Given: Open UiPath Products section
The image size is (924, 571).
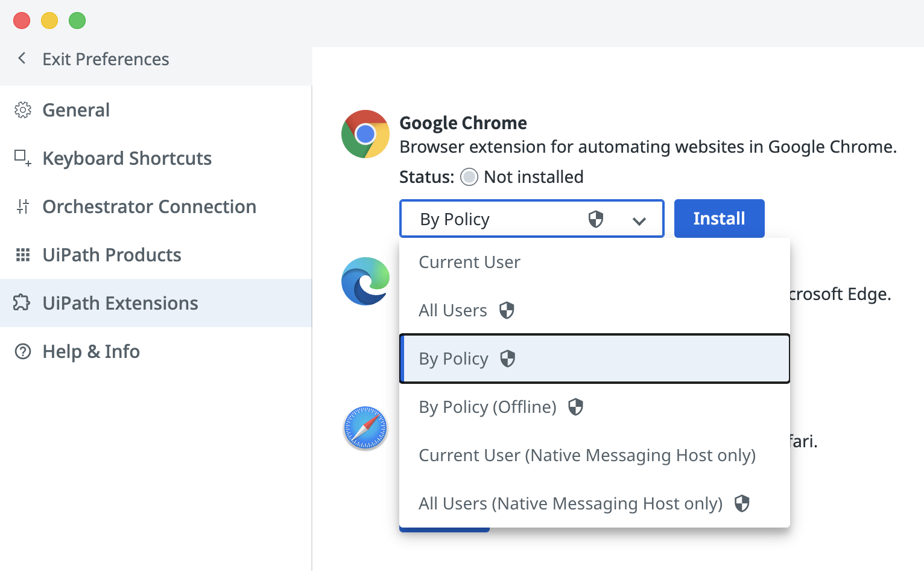Looking at the screenshot, I should coord(156,255).
